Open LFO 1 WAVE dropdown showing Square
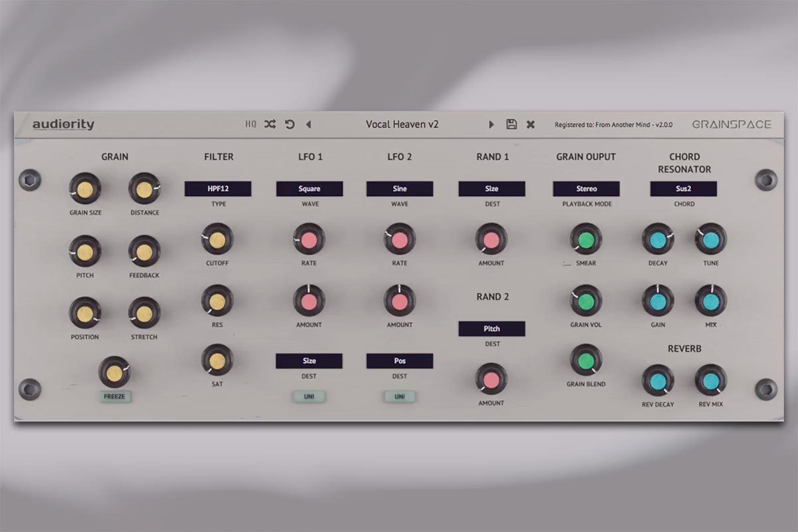This screenshot has height=532, width=798. click(x=309, y=189)
